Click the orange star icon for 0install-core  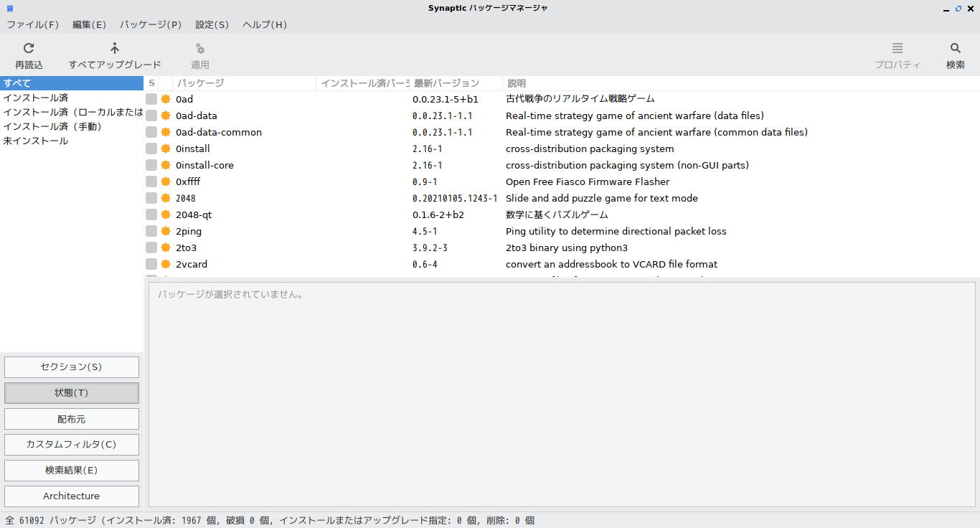166,165
